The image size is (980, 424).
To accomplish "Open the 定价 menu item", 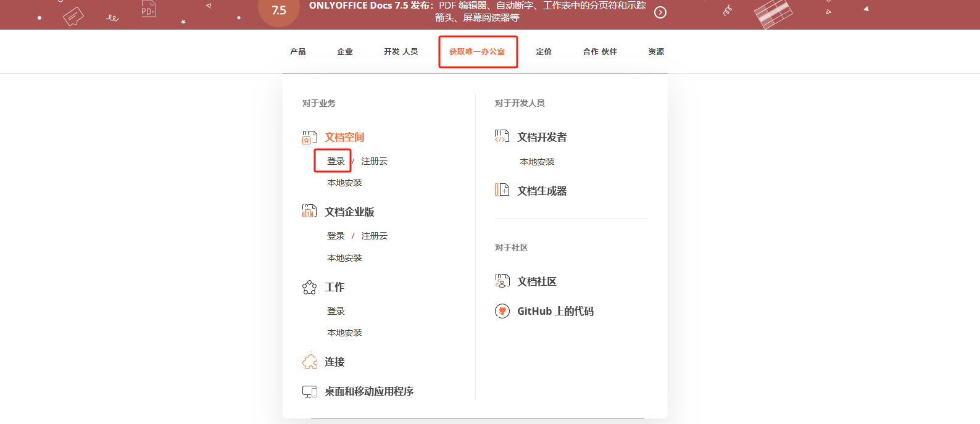I will [x=544, y=52].
